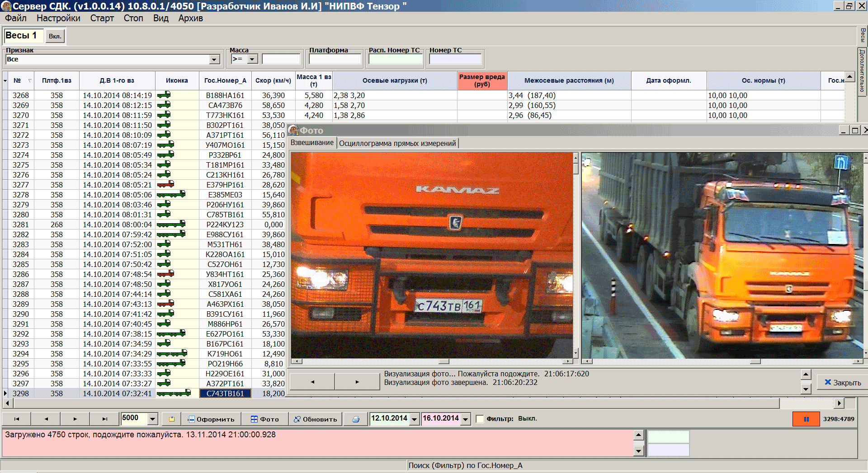Viewport: 868px width, 473px height.
Task: Click the orange pause button
Action: click(806, 419)
